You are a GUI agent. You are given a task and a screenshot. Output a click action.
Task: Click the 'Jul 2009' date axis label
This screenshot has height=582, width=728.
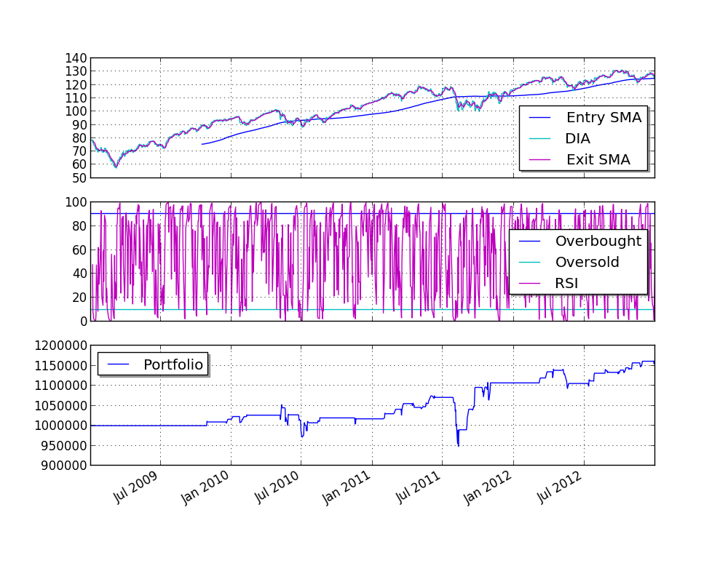coord(135,487)
